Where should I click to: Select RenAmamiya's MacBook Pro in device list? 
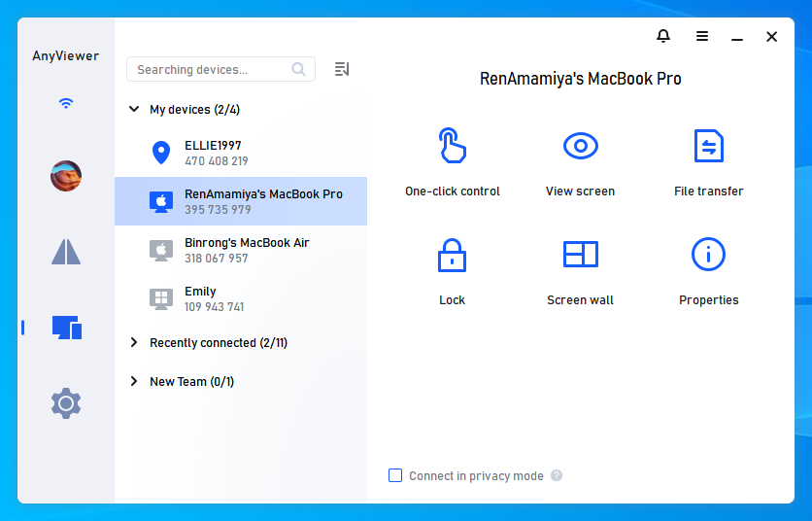(x=241, y=201)
